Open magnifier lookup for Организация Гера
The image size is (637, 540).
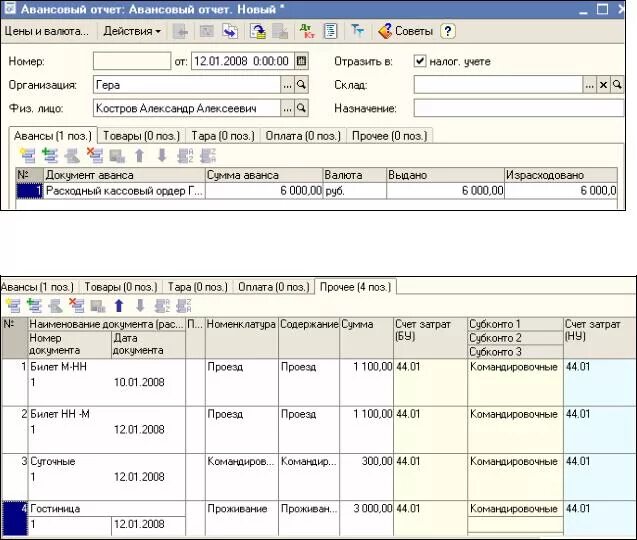(x=301, y=85)
